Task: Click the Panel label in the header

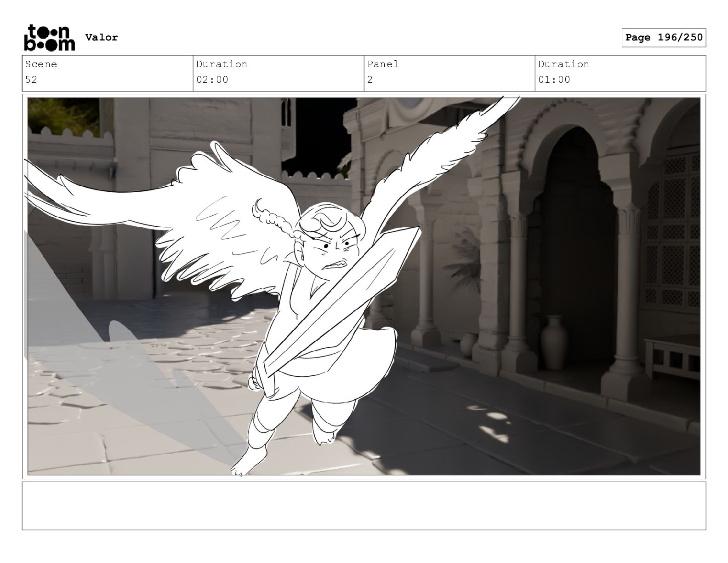Action: click(382, 64)
